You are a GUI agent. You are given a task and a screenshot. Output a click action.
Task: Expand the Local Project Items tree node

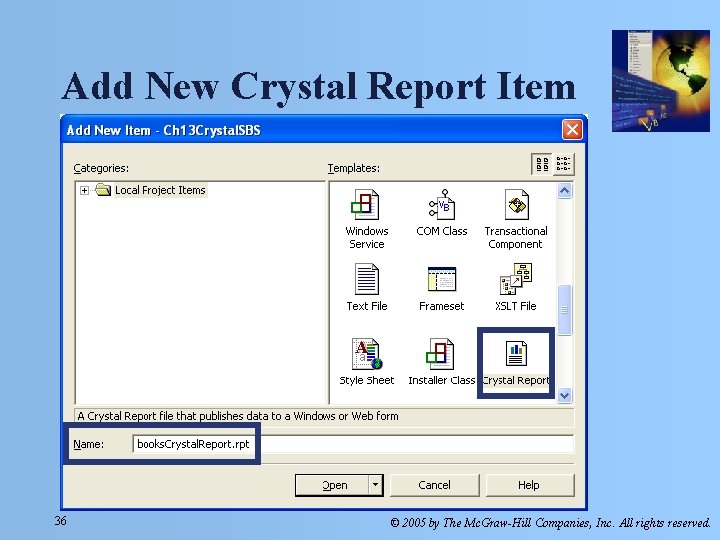[84, 190]
